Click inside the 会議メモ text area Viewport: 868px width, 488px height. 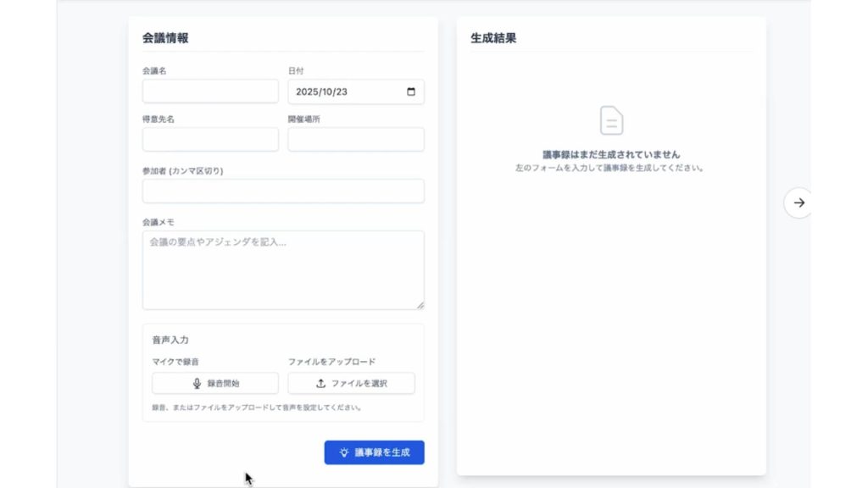283,269
